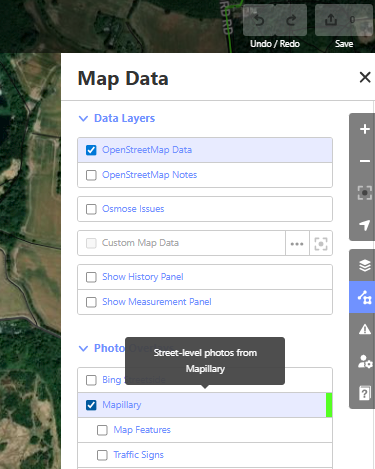The width and height of the screenshot is (375, 469).
Task: Enable the Traffic Signs checkbox
Action: (x=102, y=455)
